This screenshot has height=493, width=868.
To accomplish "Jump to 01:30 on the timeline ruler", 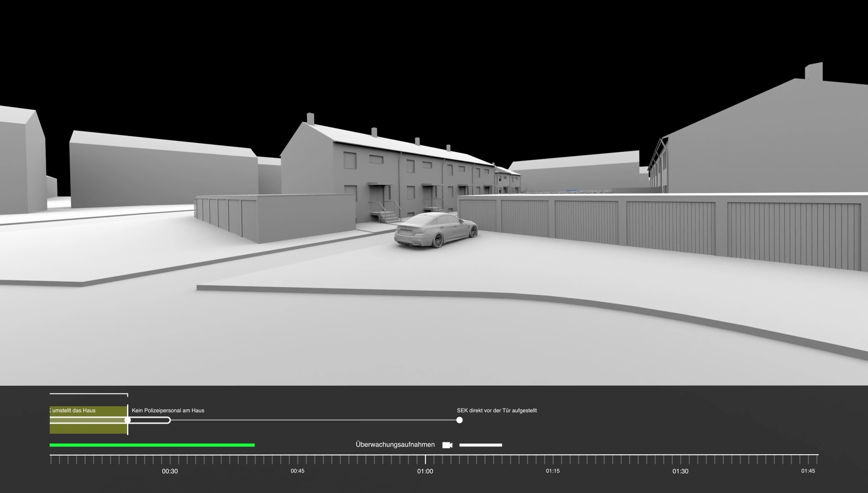I will pos(680,460).
